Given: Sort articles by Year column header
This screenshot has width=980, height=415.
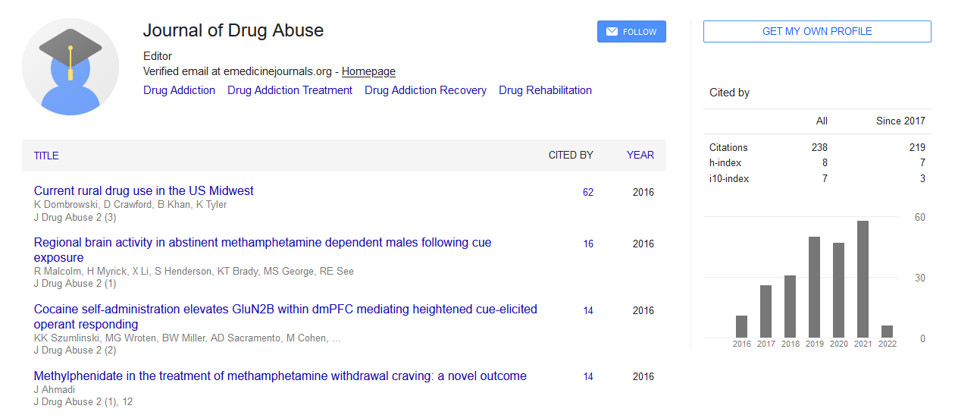Looking at the screenshot, I should pos(640,156).
